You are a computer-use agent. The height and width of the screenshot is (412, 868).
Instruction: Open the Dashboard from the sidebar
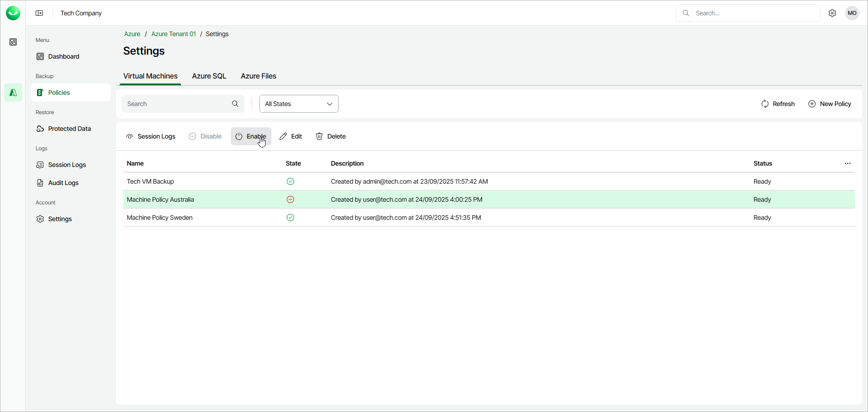pyautogui.click(x=63, y=56)
